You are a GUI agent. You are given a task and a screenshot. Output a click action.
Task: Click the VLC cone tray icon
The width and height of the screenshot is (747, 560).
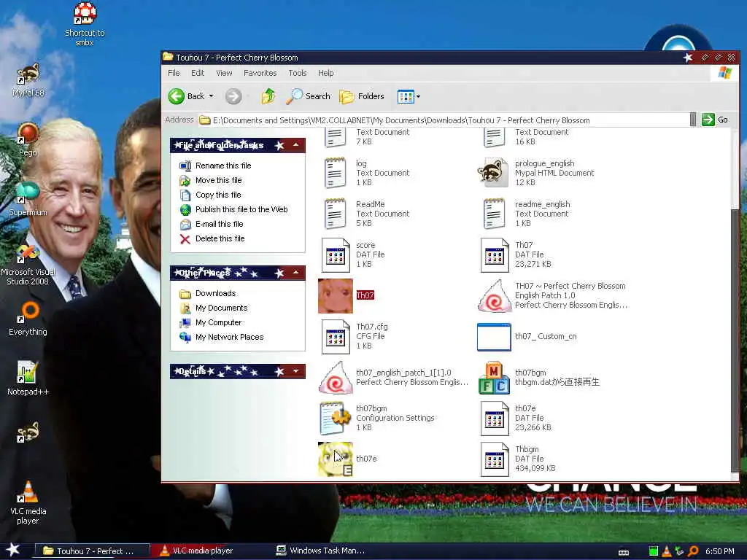[x=667, y=551]
